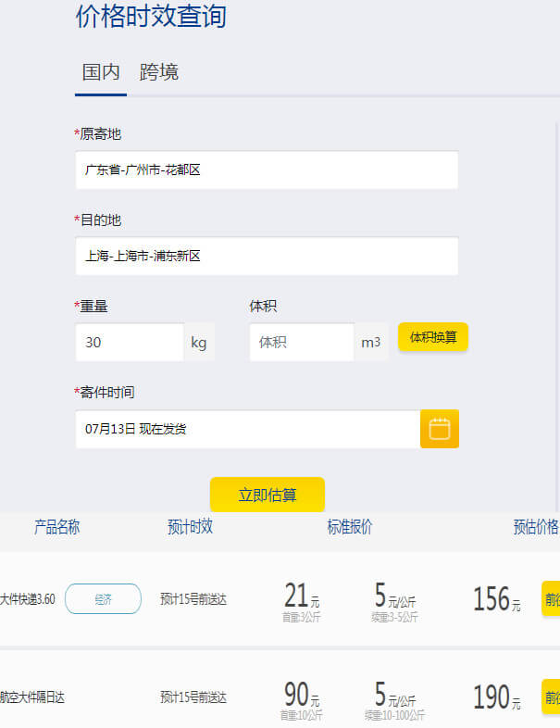The width and height of the screenshot is (560, 728).
Task: Click the 目的地 destination address field
Action: point(267,256)
